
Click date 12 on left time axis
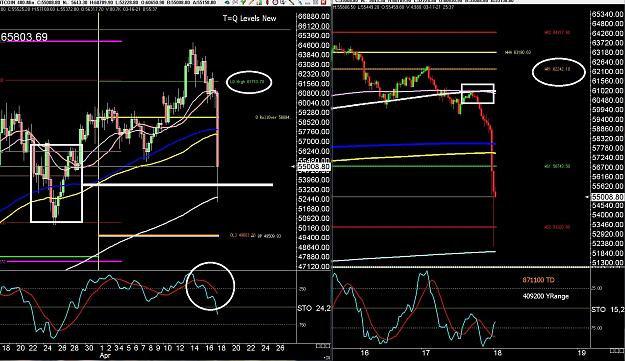[x=180, y=348]
